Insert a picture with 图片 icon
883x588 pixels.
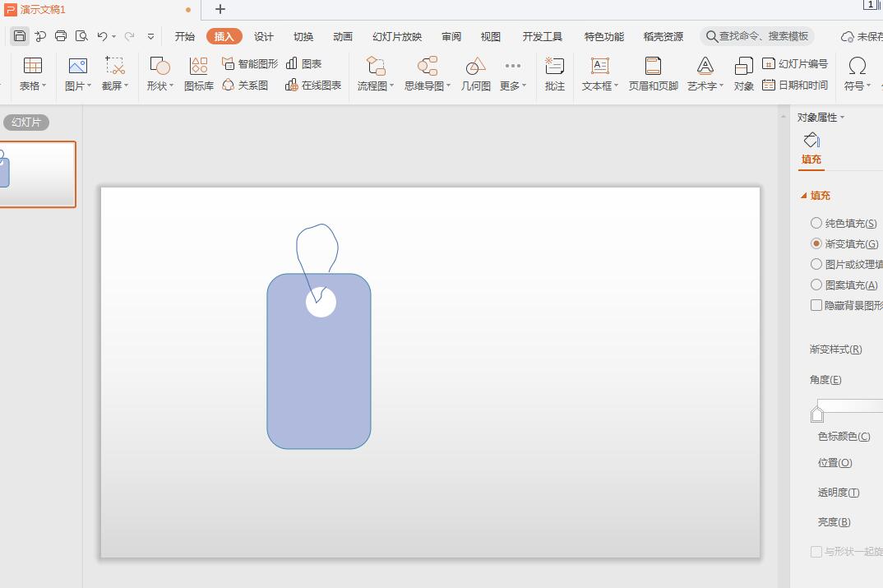[x=78, y=74]
